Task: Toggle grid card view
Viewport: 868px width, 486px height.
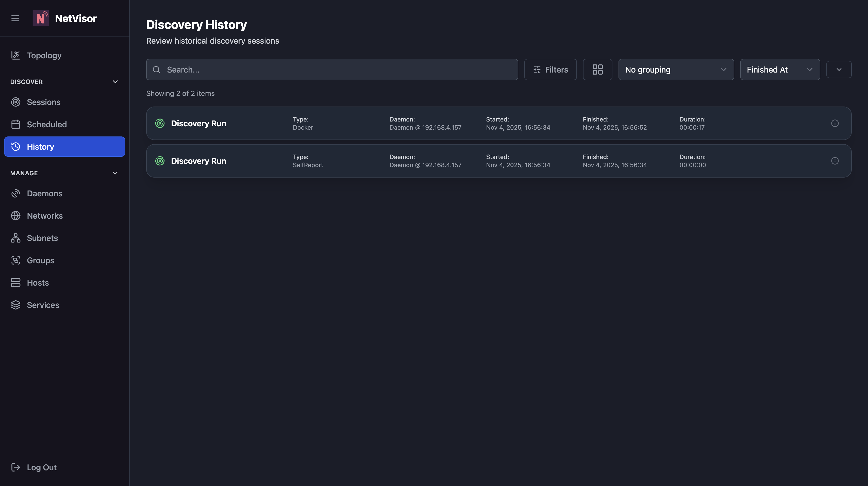Action: [x=597, y=70]
